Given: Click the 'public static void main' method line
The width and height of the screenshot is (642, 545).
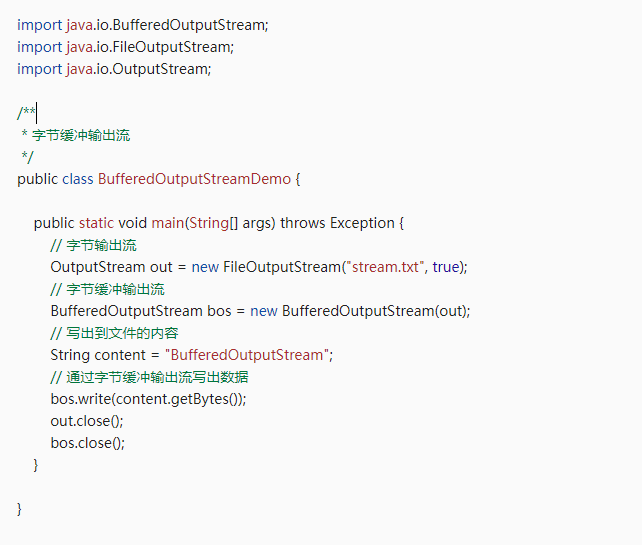Looking at the screenshot, I should tap(219, 223).
